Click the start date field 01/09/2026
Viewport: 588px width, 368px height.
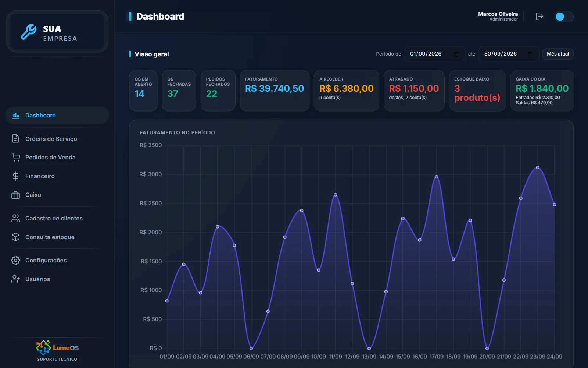tap(434, 54)
